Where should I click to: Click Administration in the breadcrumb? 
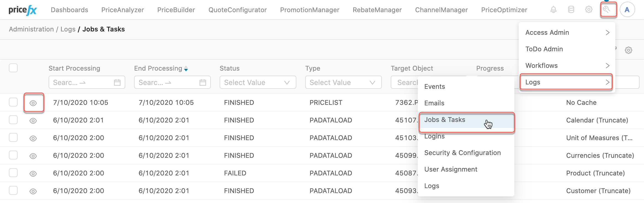point(31,29)
